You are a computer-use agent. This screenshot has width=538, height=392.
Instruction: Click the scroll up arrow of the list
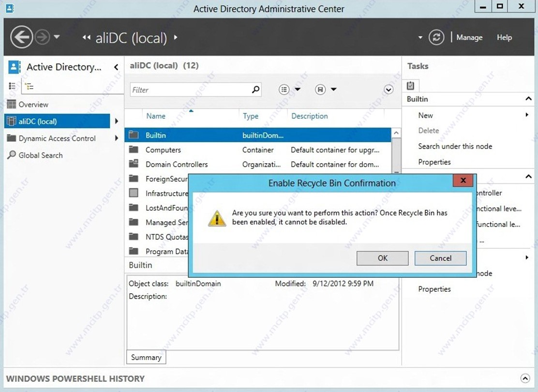[x=396, y=133]
